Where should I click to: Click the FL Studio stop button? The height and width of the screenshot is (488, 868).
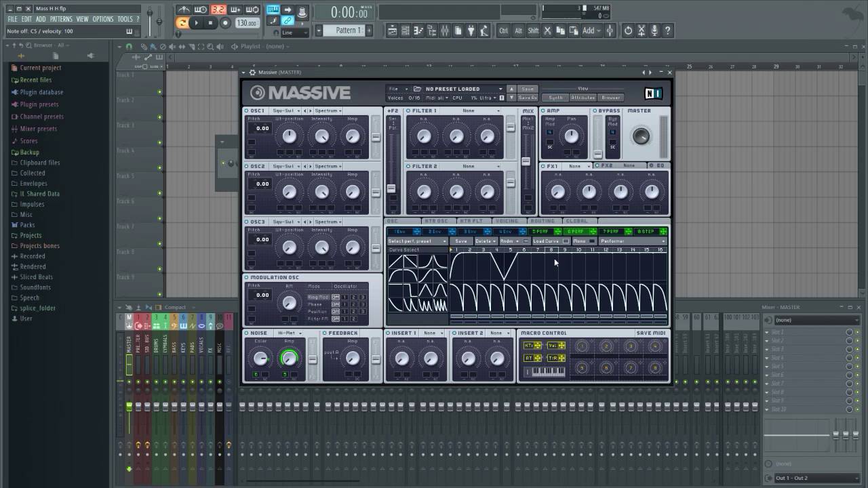click(210, 22)
